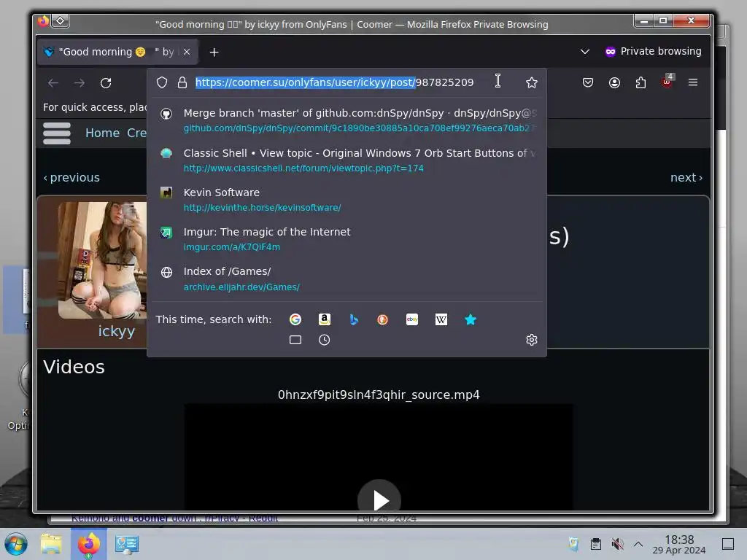Open the site hamburger menu on the page
This screenshot has height=560, width=747.
click(x=57, y=133)
